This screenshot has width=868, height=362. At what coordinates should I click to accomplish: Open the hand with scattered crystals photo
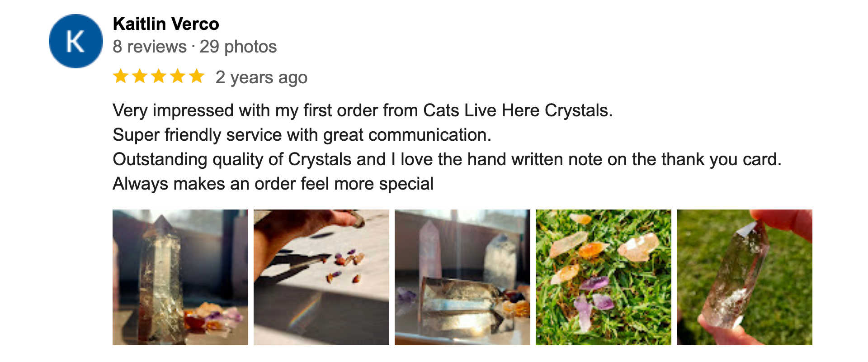321,277
